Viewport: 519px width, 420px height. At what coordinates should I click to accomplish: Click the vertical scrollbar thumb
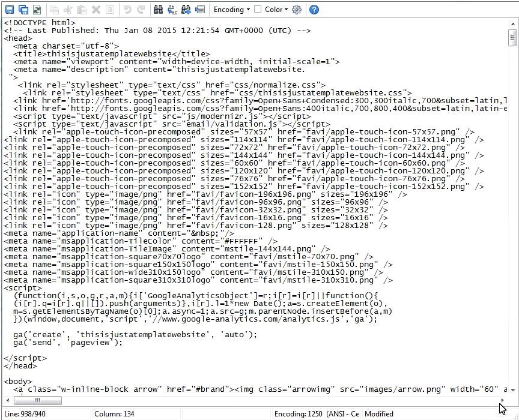[512, 38]
